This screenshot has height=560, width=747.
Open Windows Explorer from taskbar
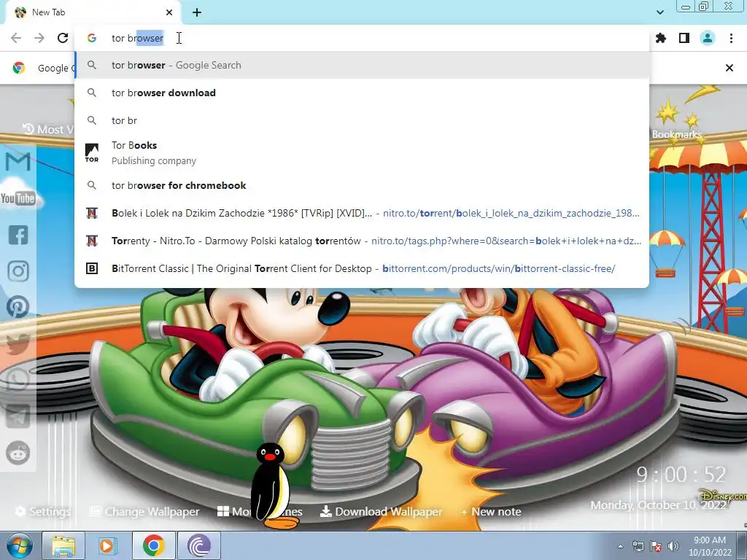63,545
